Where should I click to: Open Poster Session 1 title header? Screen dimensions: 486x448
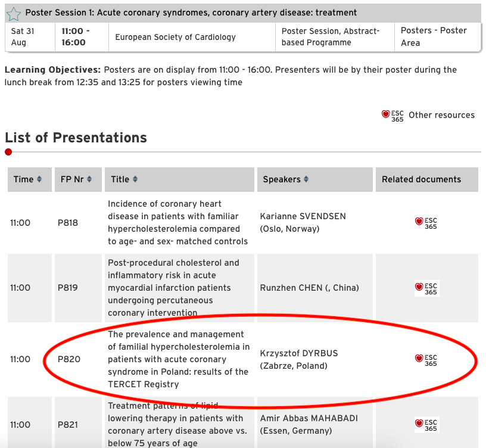(x=191, y=13)
